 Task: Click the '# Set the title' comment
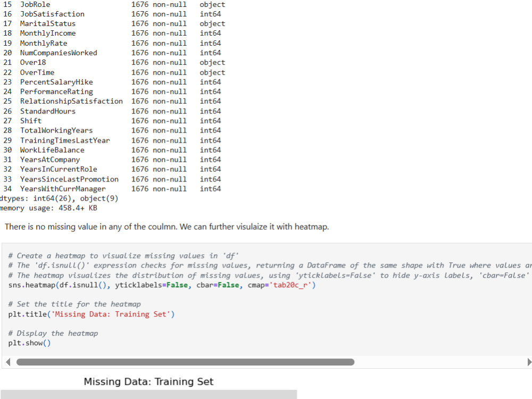tap(74, 304)
